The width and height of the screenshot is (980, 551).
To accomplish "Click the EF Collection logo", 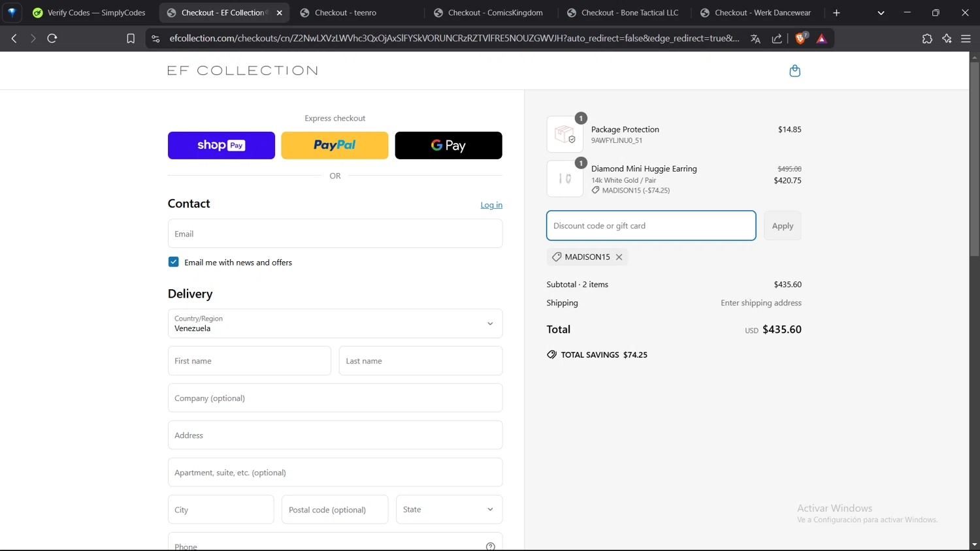I will click(x=242, y=71).
